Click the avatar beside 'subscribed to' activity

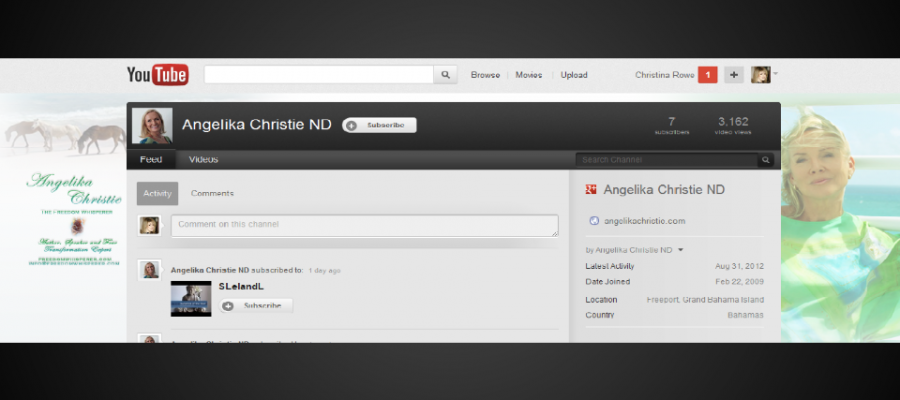150,270
